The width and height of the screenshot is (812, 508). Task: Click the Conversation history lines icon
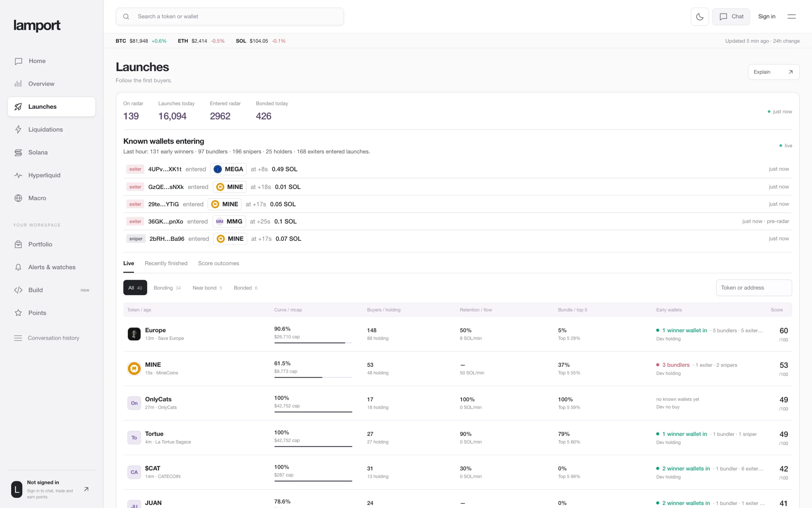click(18, 338)
